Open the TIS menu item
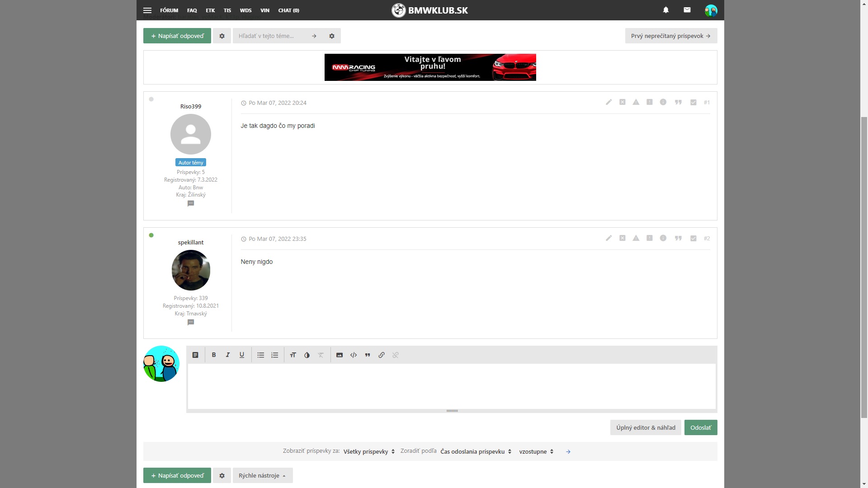The height and width of the screenshot is (488, 868). [x=227, y=10]
